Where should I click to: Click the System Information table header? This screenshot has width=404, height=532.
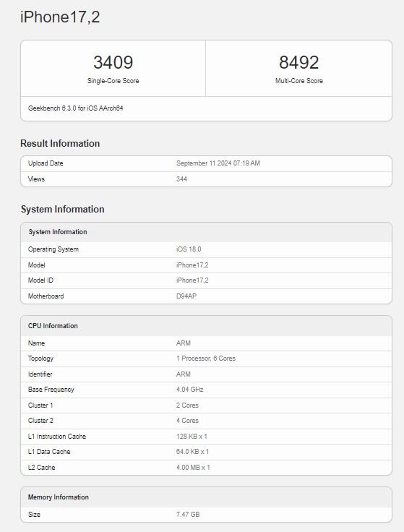coord(206,232)
